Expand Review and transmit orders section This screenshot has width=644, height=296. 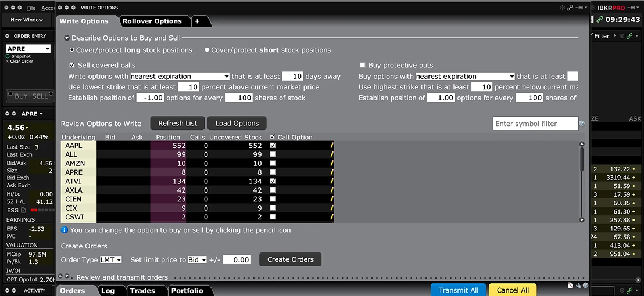click(x=66, y=277)
